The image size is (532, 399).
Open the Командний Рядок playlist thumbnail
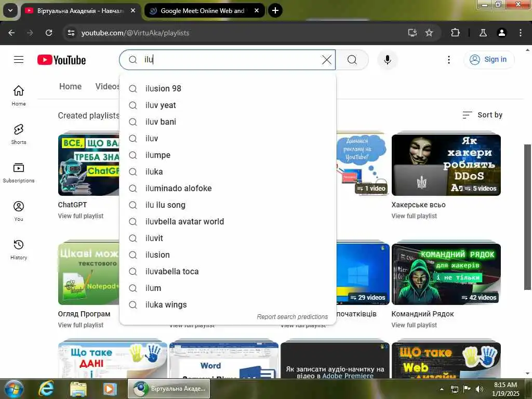click(446, 274)
